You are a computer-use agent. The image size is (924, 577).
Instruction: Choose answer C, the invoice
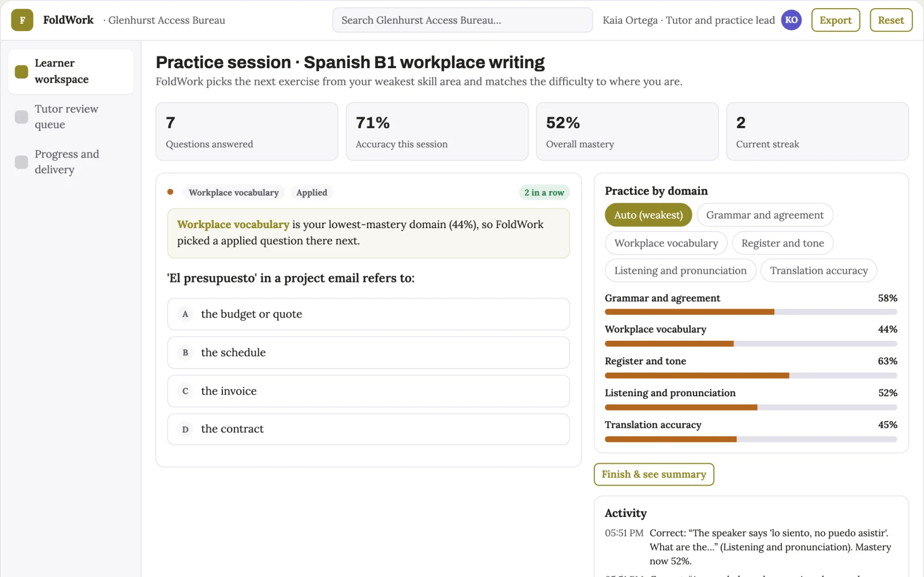368,391
